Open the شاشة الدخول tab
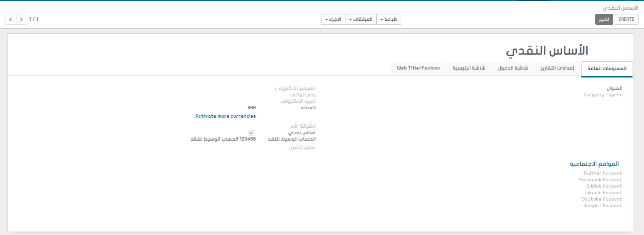This screenshot has width=644, height=235. pos(513,68)
